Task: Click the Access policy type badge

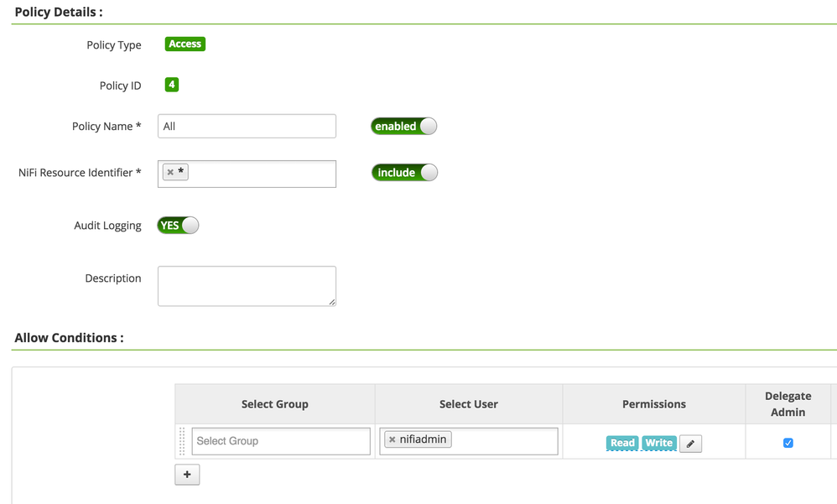Action: pyautogui.click(x=185, y=44)
